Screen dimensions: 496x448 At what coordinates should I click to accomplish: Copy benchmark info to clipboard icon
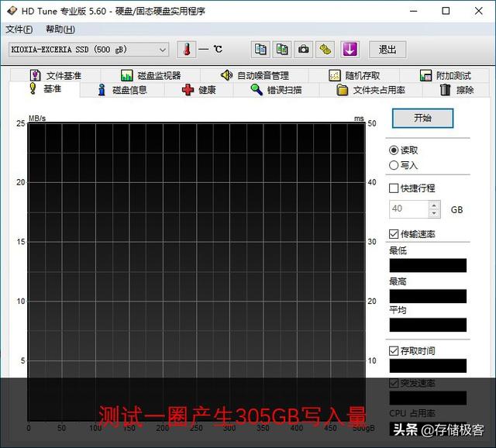[260, 50]
